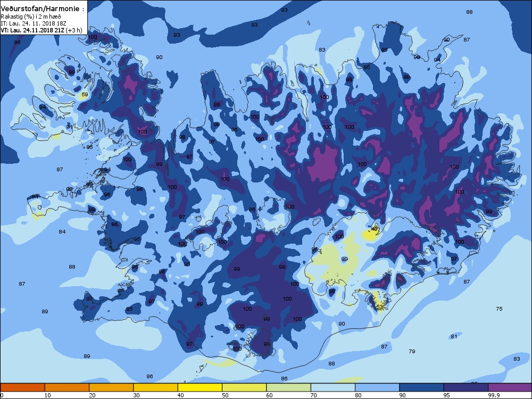Screen dimensions: 532x399
Task: Click the humidity value 81 over the sea
Action: tap(454, 337)
